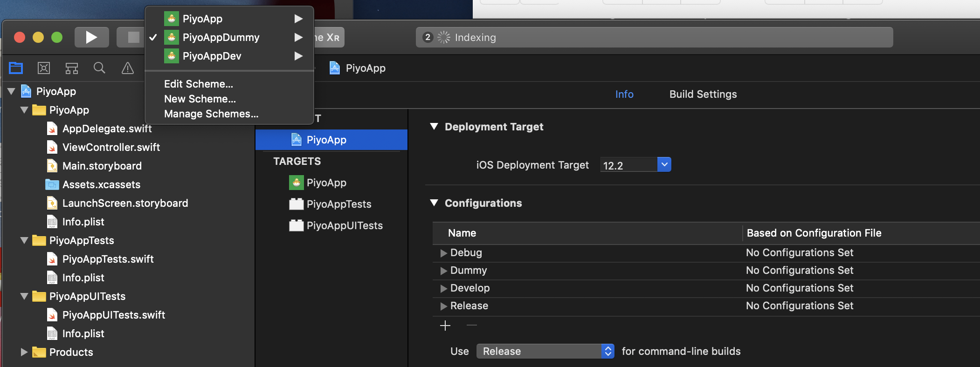Screen dimensions: 980x367
Task: Expand the Products folder triangle
Action: coord(24,352)
